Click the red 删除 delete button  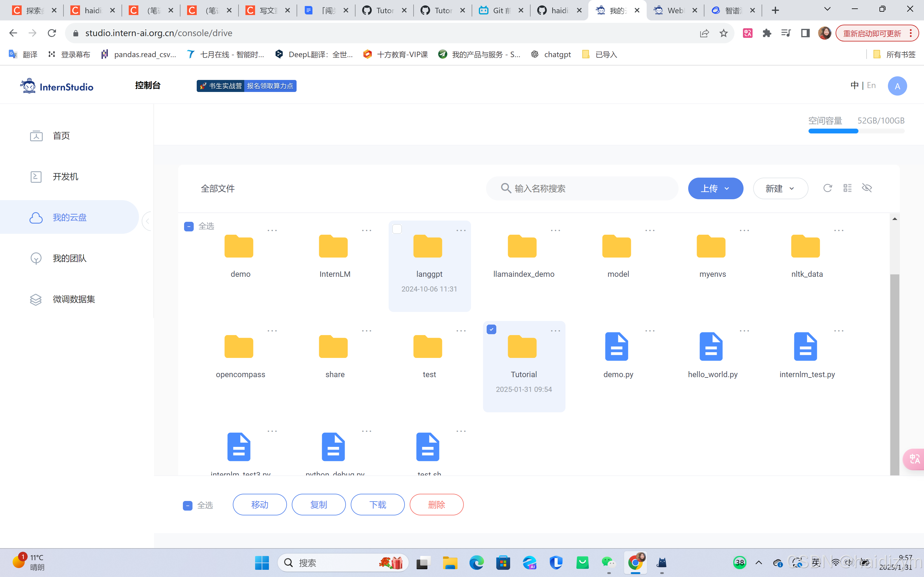[x=436, y=505]
